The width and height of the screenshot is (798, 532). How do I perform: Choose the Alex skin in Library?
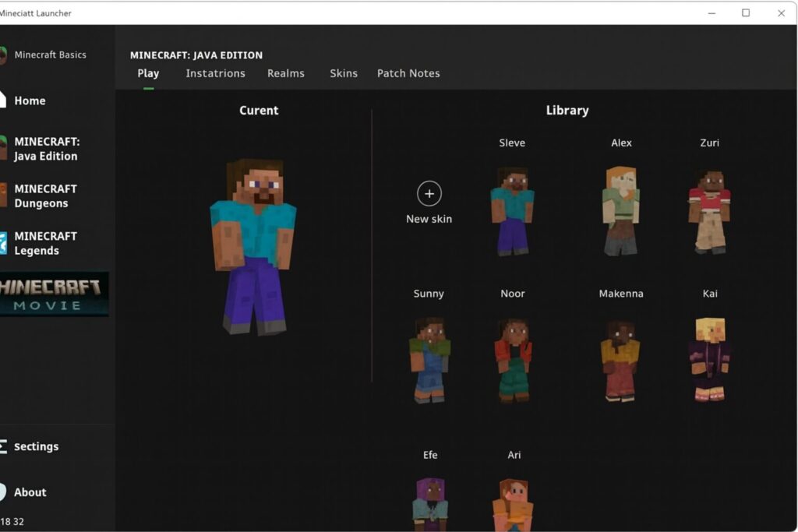621,211
